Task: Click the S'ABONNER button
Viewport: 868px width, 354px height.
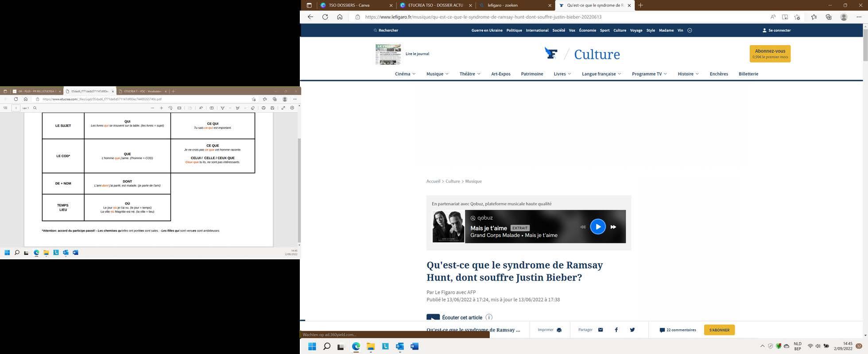Action: (x=719, y=330)
